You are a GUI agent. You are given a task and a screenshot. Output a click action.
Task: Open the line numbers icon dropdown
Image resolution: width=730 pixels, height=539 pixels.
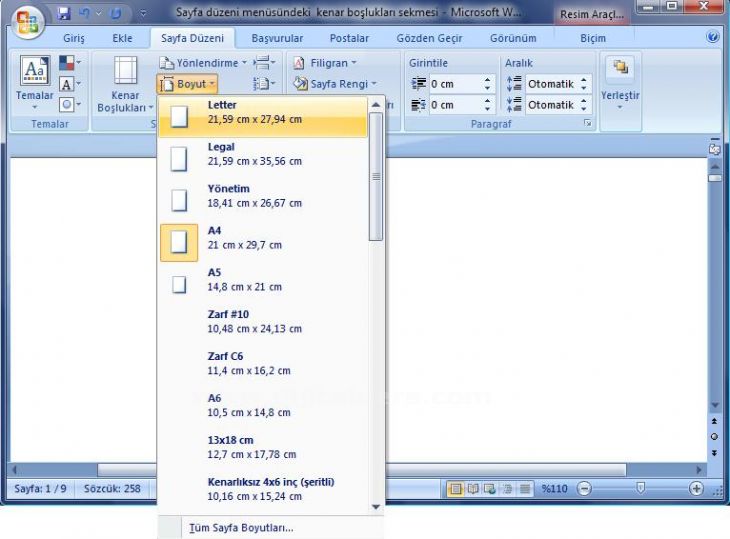(x=264, y=84)
